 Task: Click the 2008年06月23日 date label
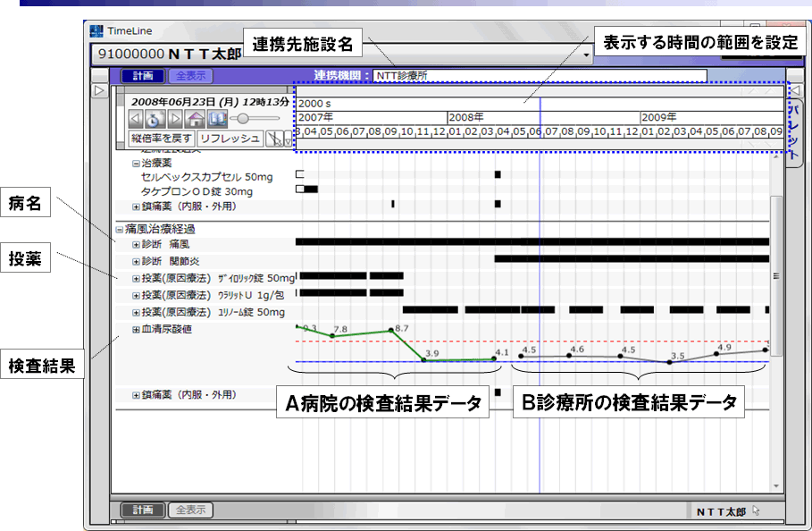(x=210, y=102)
